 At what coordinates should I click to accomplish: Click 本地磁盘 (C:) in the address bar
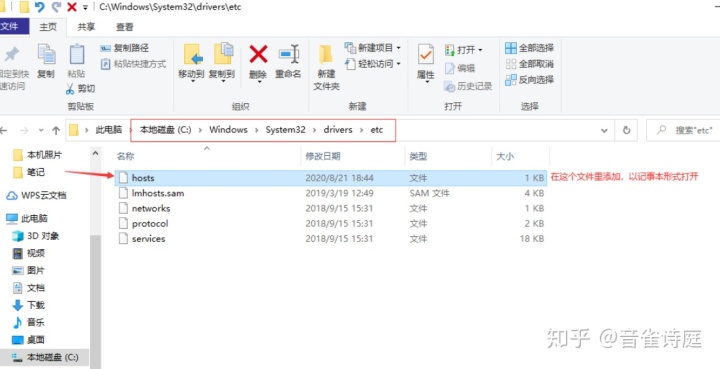click(165, 130)
